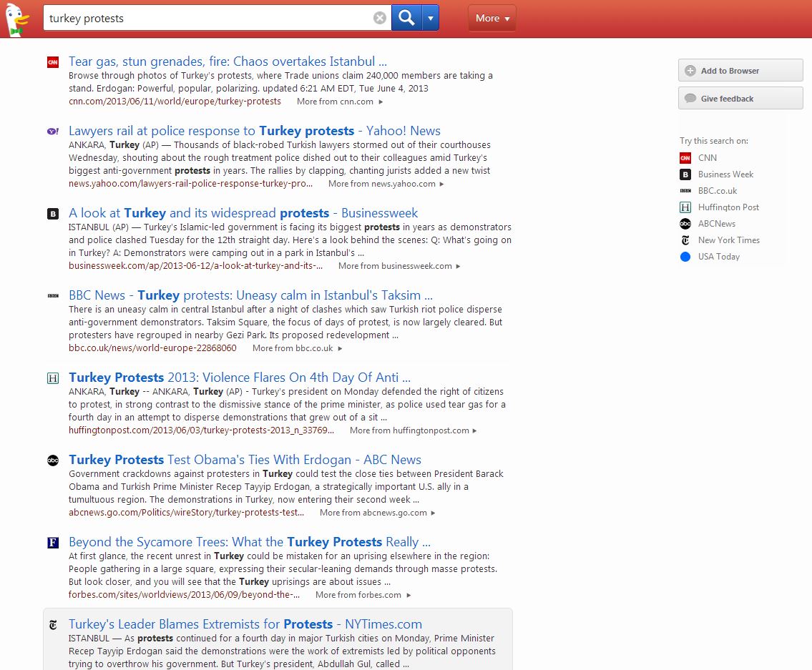Screen dimensions: 812x670
Task: Click the USA Today blue circle icon
Action: pyautogui.click(x=685, y=257)
